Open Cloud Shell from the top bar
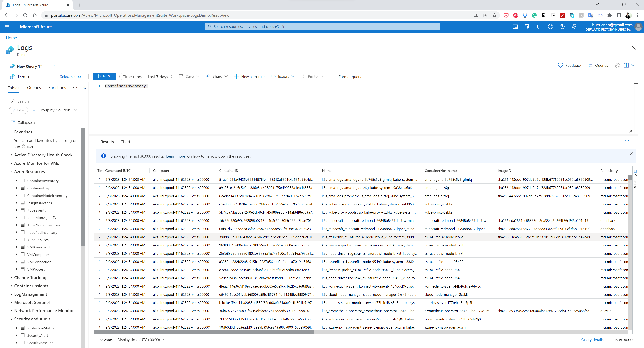 click(515, 27)
